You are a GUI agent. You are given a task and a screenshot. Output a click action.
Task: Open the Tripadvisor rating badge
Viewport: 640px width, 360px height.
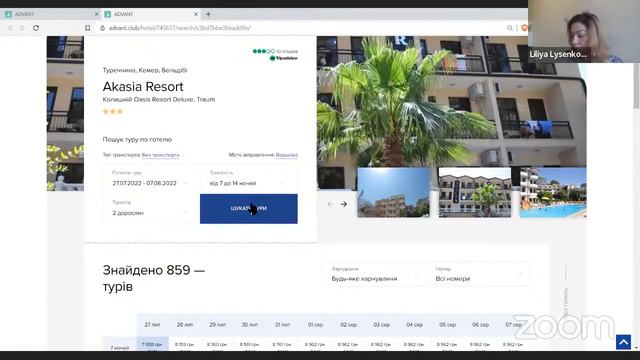tap(275, 55)
